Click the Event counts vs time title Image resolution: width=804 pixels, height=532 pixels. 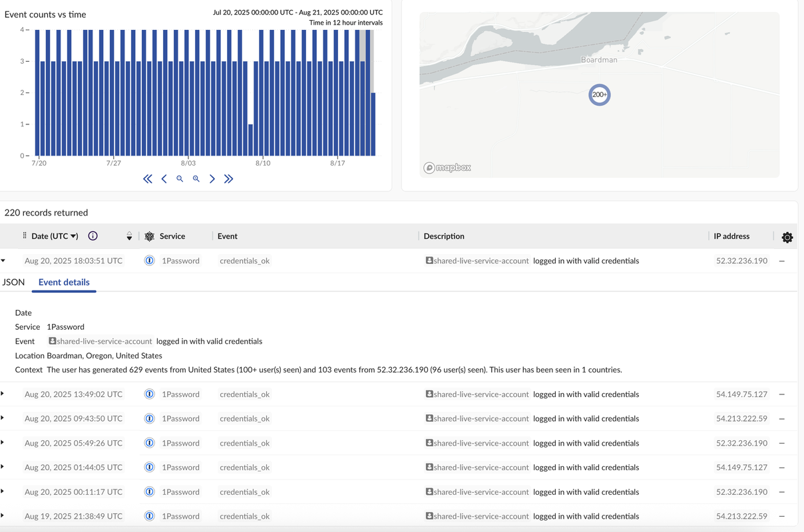[45, 14]
